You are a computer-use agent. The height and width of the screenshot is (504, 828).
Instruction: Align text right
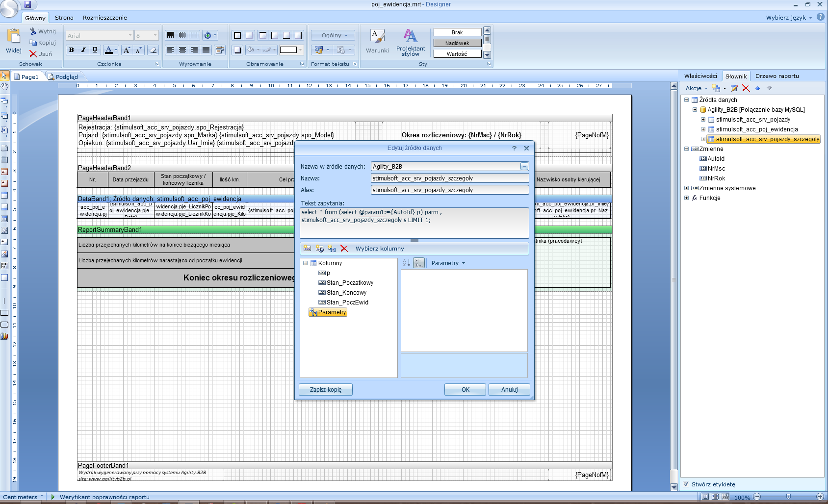coord(194,50)
